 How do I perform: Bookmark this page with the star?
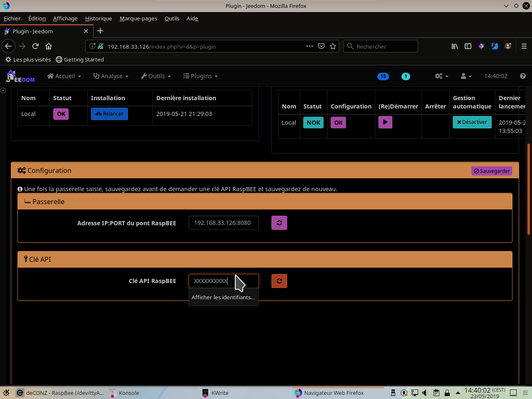pyautogui.click(x=333, y=46)
